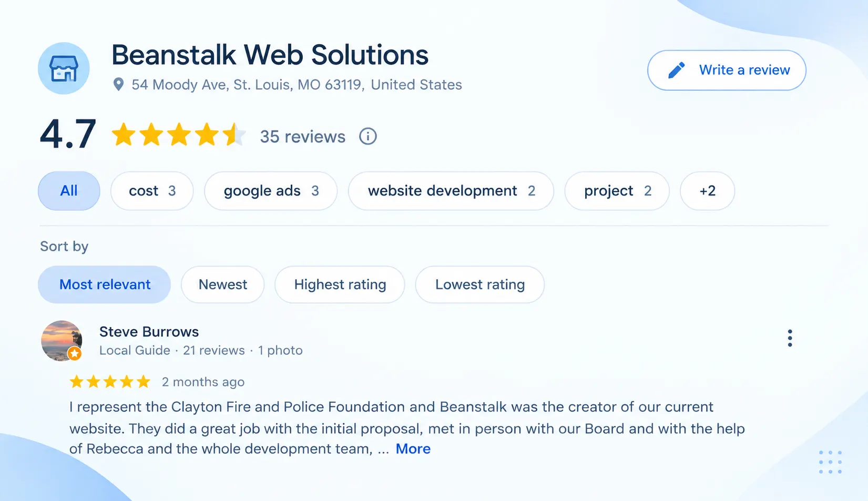Screen dimensions: 868x501
Task: Click the storefront business icon
Action: pos(64,68)
